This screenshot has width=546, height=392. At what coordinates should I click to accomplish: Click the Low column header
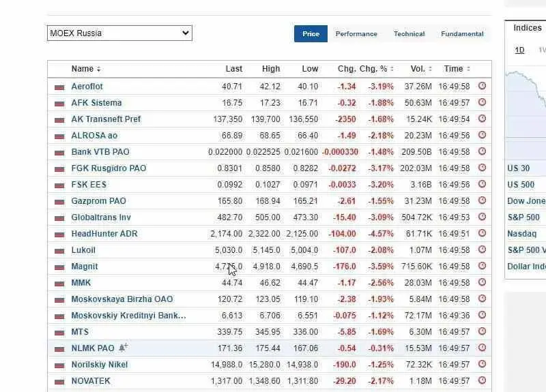tap(310, 69)
